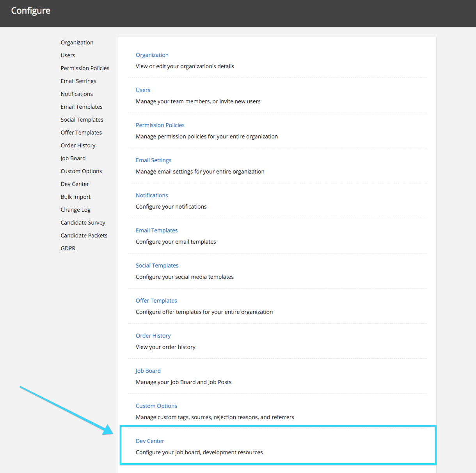
Task: Click the Organization link in main panel
Action: pos(152,55)
